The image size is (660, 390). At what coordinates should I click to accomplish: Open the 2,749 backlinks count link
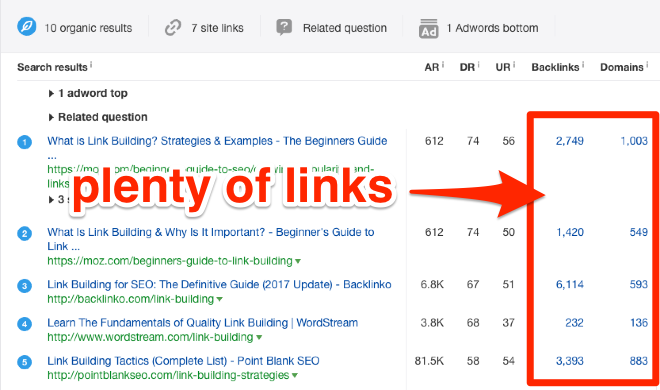click(570, 141)
